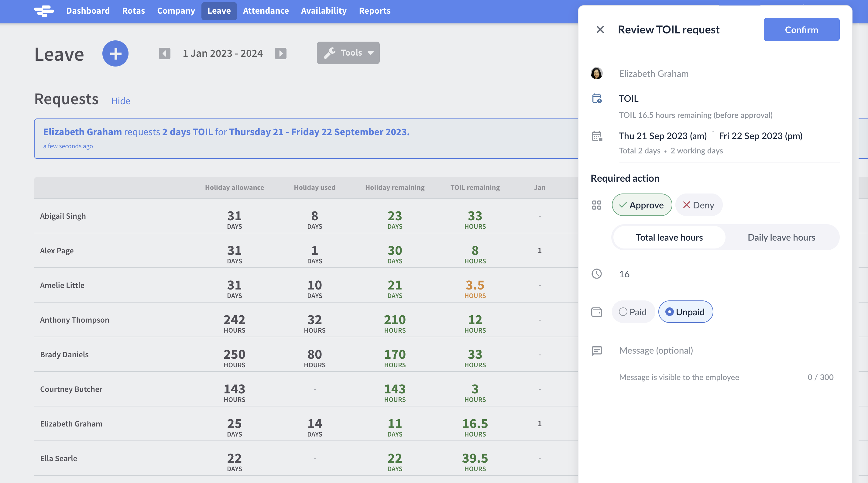Click the date range calendar icon

click(597, 136)
